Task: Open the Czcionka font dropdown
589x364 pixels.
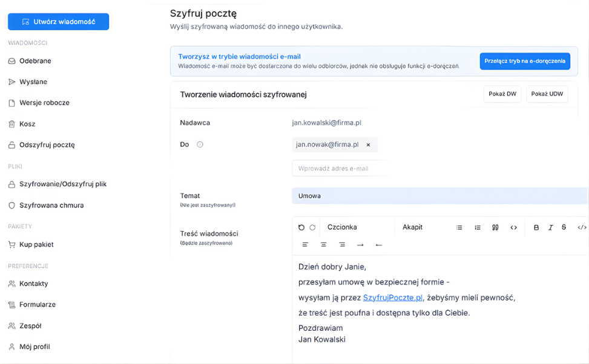Action: click(x=343, y=227)
